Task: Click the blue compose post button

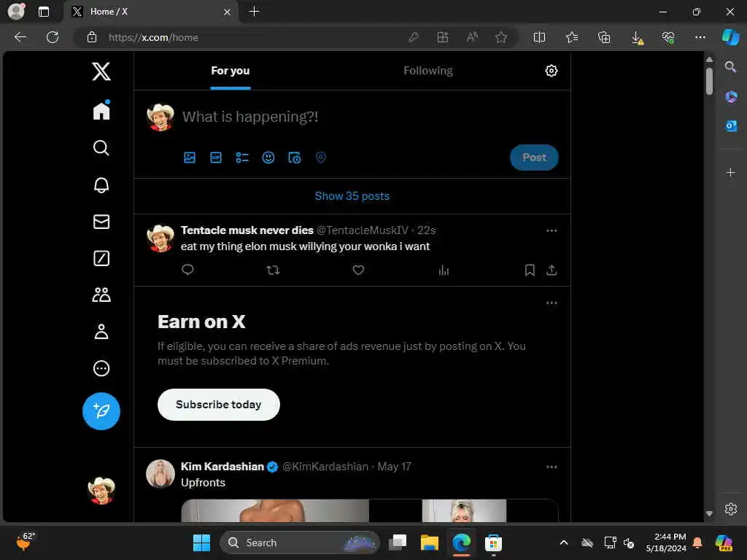Action: (101, 411)
